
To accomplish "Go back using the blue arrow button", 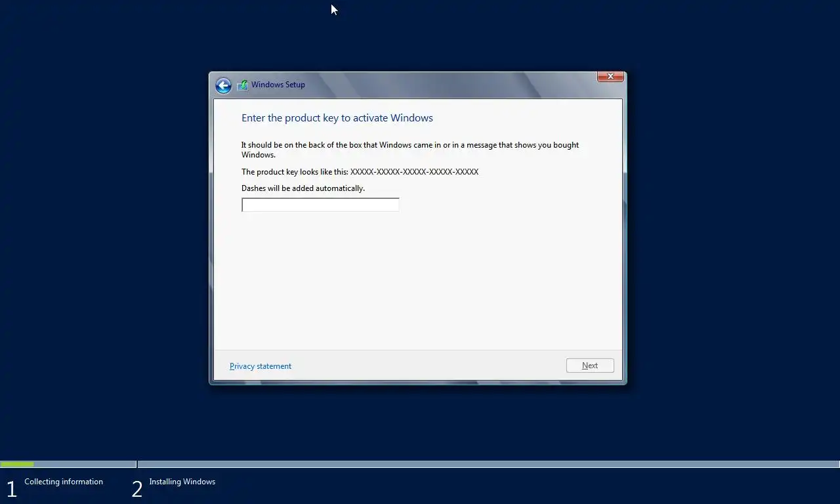I will tap(223, 85).
